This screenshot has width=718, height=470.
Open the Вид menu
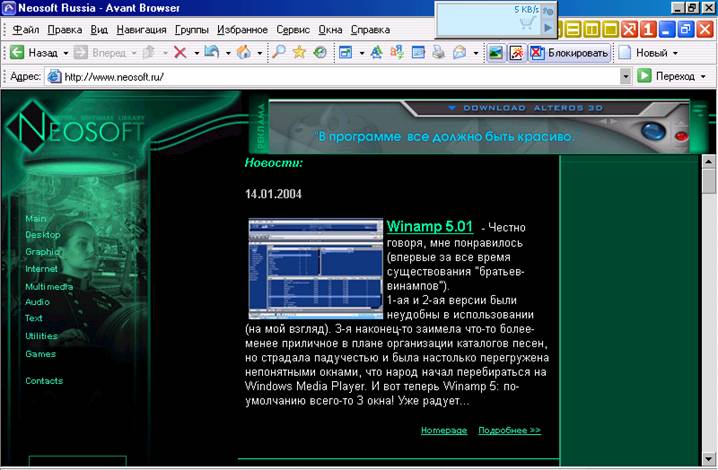pos(99,29)
